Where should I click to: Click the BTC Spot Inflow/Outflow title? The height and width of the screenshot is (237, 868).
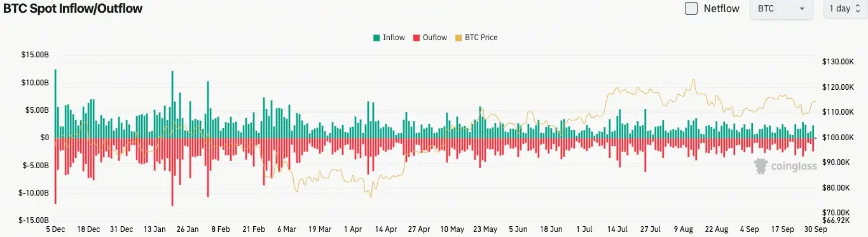tap(72, 9)
